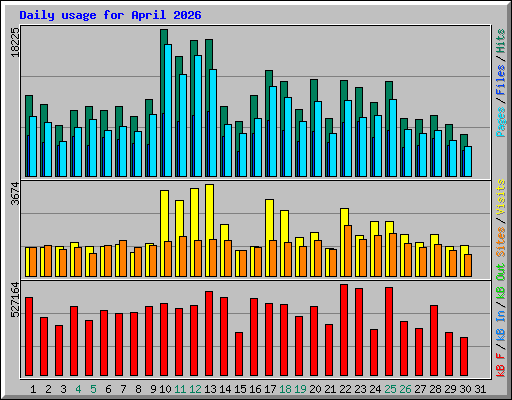Click day label 15 on the x-axis

coord(240,389)
